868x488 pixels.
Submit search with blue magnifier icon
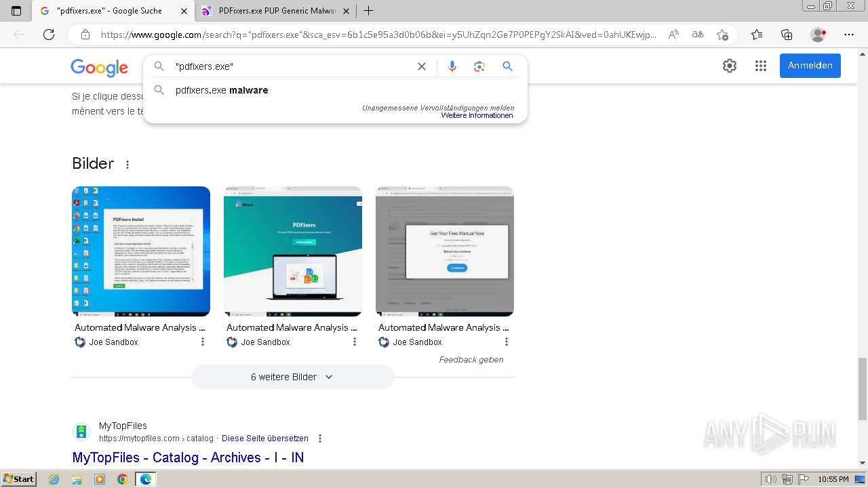click(x=507, y=66)
